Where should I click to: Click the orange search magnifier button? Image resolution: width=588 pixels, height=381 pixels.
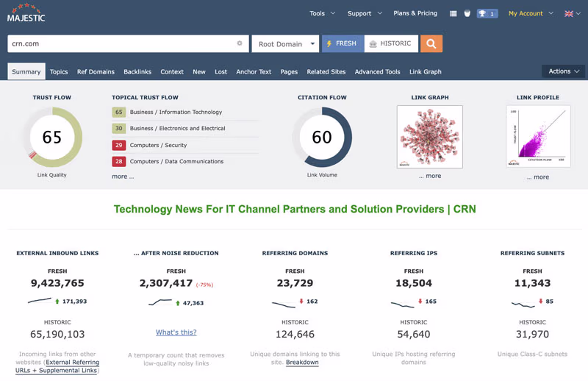pos(431,44)
